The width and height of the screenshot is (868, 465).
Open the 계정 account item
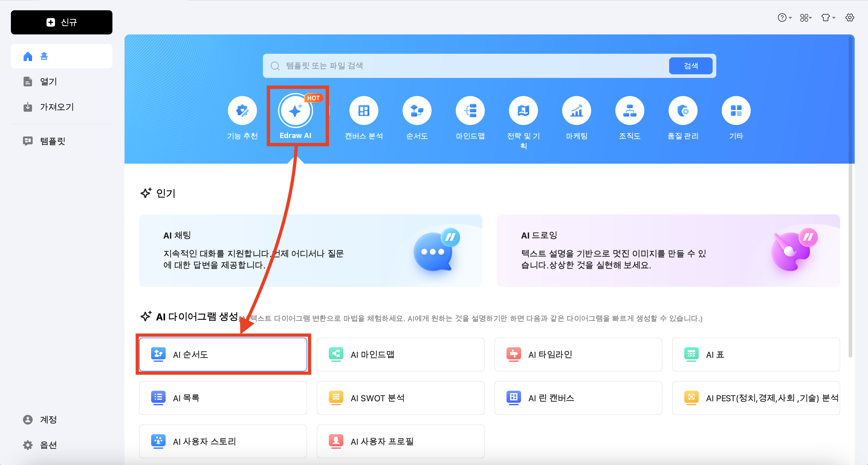coord(62,419)
